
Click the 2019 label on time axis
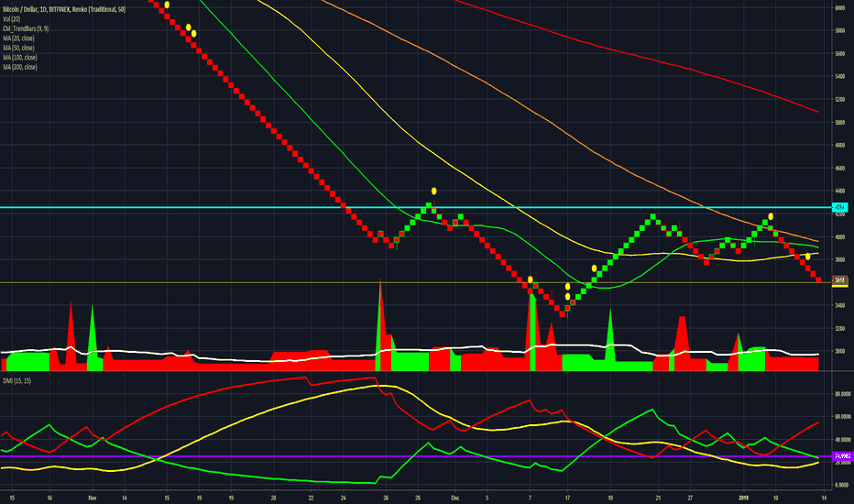click(x=744, y=498)
